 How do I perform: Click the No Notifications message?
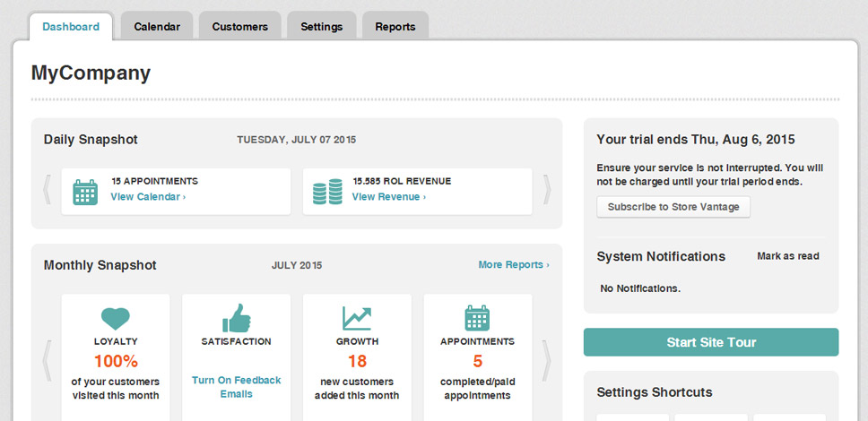tap(640, 288)
